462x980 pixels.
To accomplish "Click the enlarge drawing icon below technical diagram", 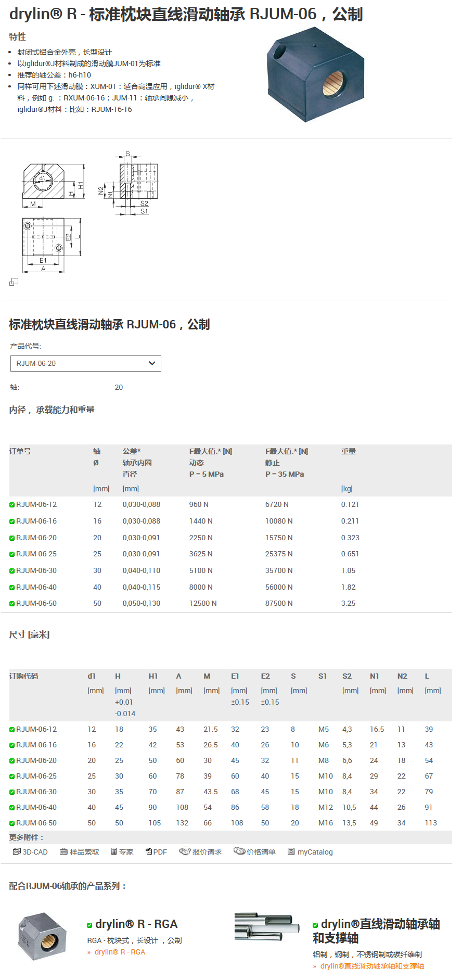I will (x=14, y=282).
